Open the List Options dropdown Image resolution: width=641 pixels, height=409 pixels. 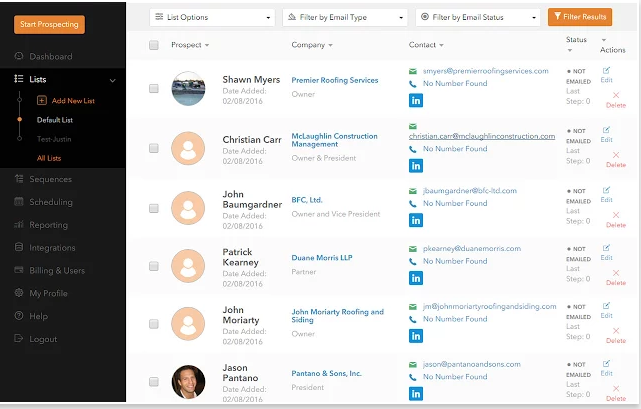pyautogui.click(x=212, y=17)
